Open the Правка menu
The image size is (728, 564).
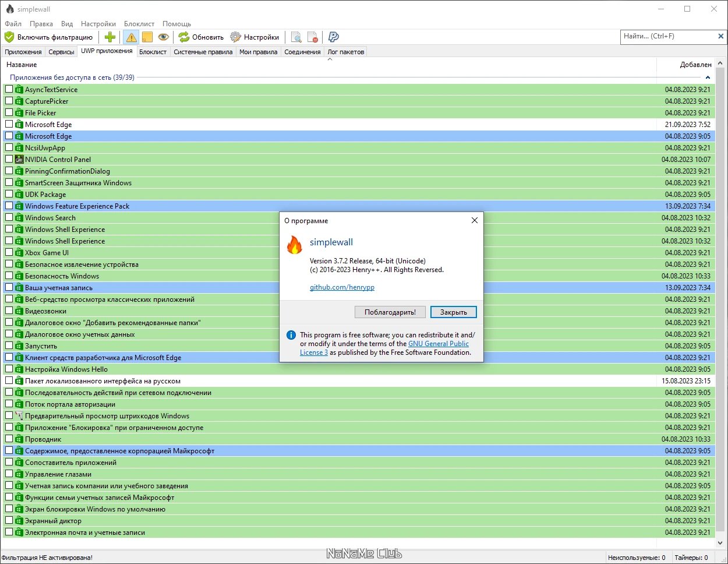41,24
